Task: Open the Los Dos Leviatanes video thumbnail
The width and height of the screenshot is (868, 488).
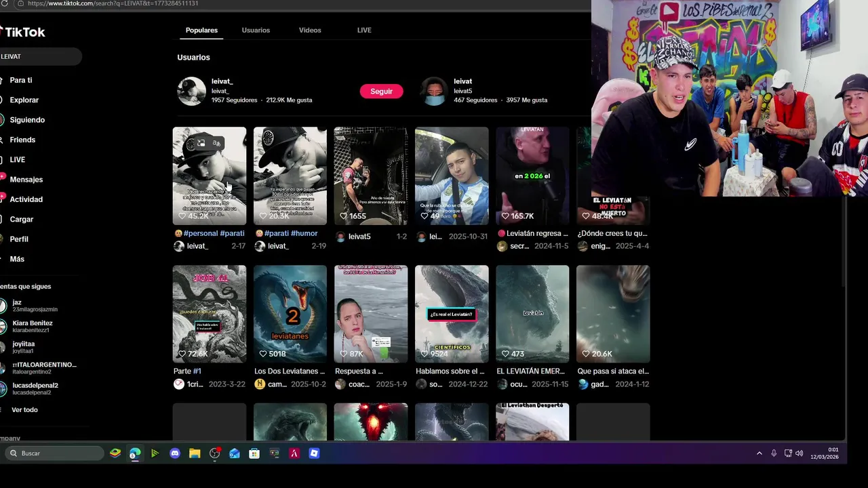Action: [x=290, y=314]
